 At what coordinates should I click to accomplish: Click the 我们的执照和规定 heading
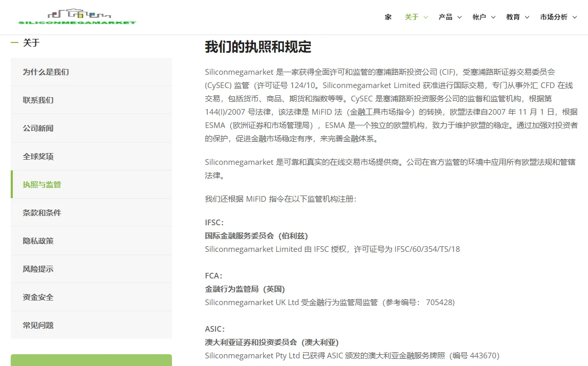pyautogui.click(x=258, y=47)
